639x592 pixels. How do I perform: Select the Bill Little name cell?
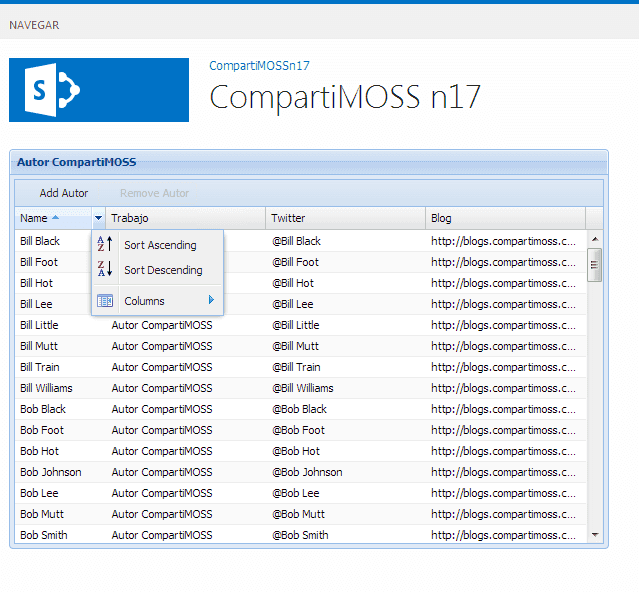(60, 325)
